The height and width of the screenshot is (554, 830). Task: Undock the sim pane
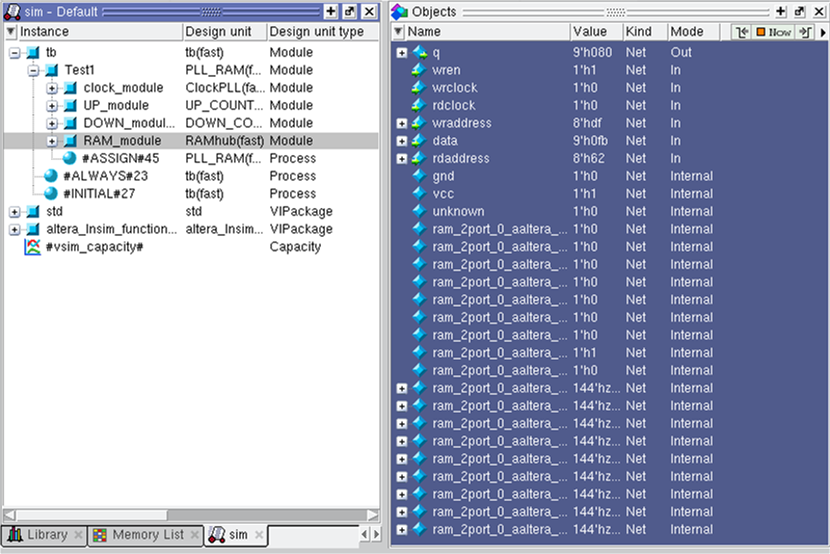point(350,11)
